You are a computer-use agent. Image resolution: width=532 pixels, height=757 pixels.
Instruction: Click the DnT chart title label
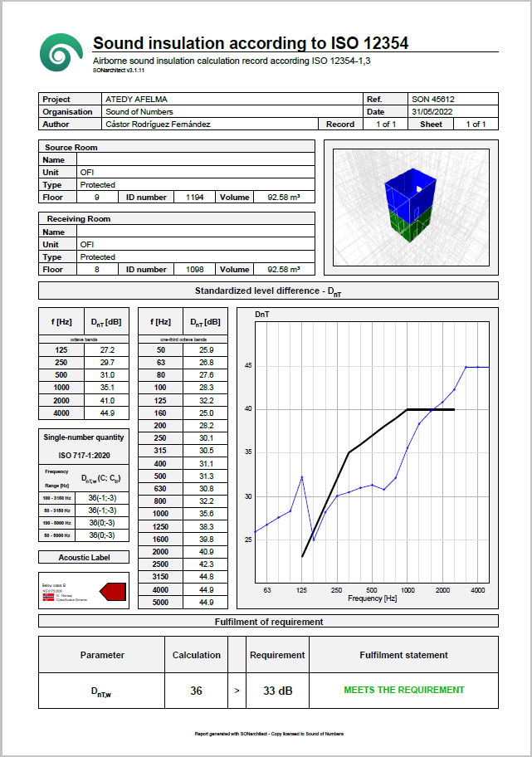click(x=261, y=315)
